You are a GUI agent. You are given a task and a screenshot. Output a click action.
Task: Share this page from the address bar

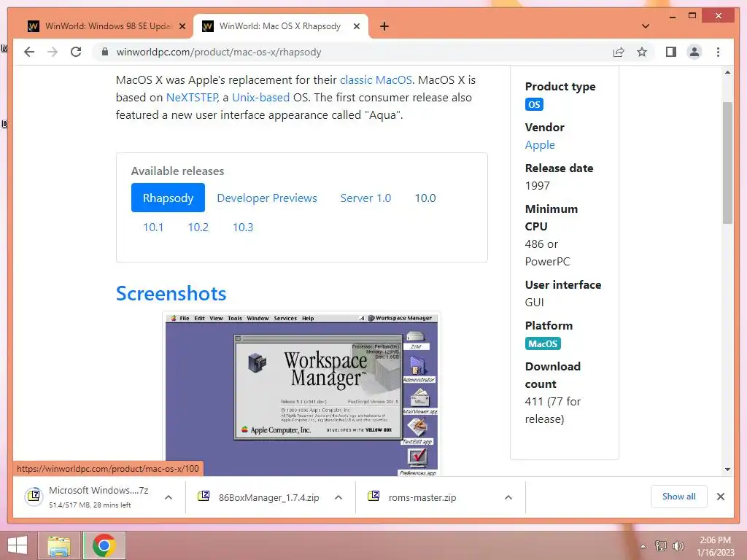point(619,52)
